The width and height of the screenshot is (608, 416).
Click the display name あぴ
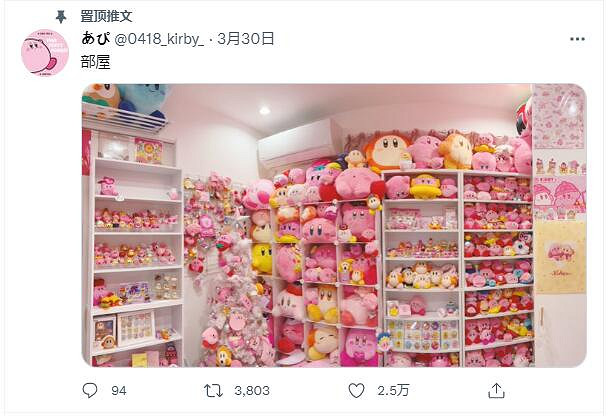tap(95, 38)
